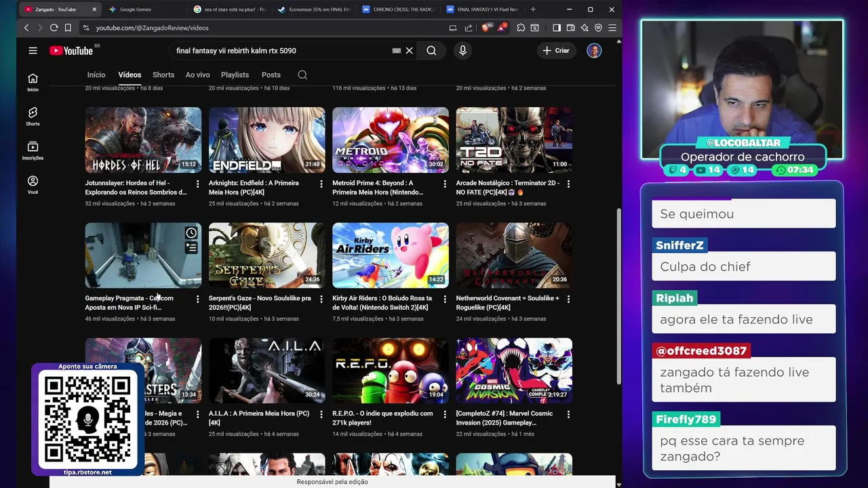Open Netherworld Covenant video title
Viewport: 868px width, 488px height.
(508, 303)
